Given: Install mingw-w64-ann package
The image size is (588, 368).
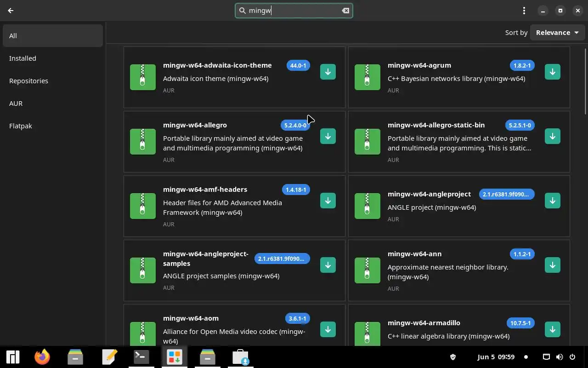Looking at the screenshot, I should click(x=553, y=265).
